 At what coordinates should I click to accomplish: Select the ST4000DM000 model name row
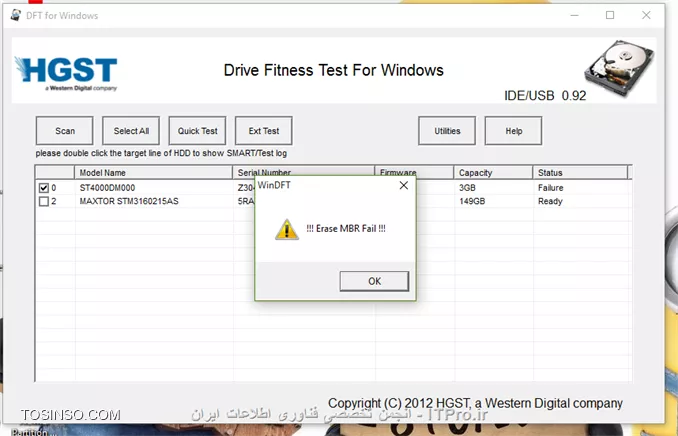click(107, 188)
